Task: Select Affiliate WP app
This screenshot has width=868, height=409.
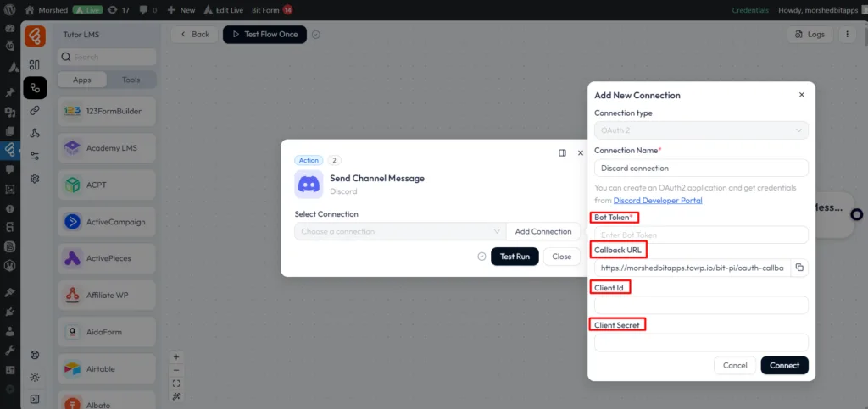Action: point(107,296)
